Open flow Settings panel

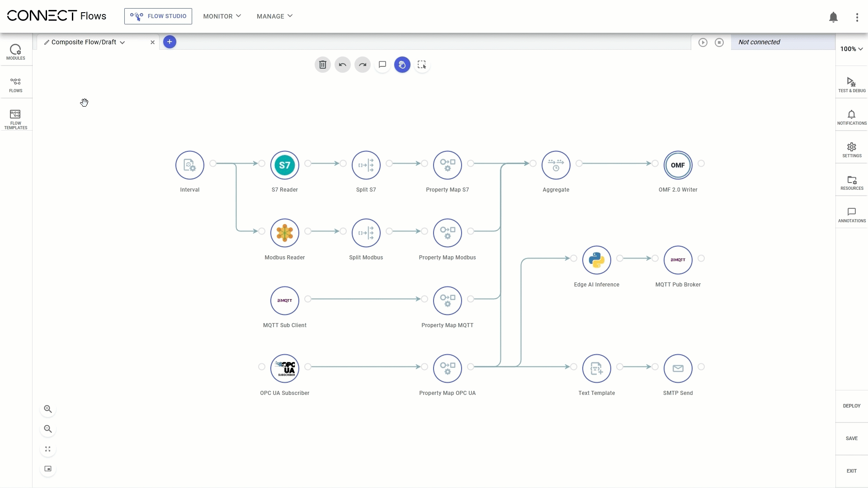[x=852, y=150]
